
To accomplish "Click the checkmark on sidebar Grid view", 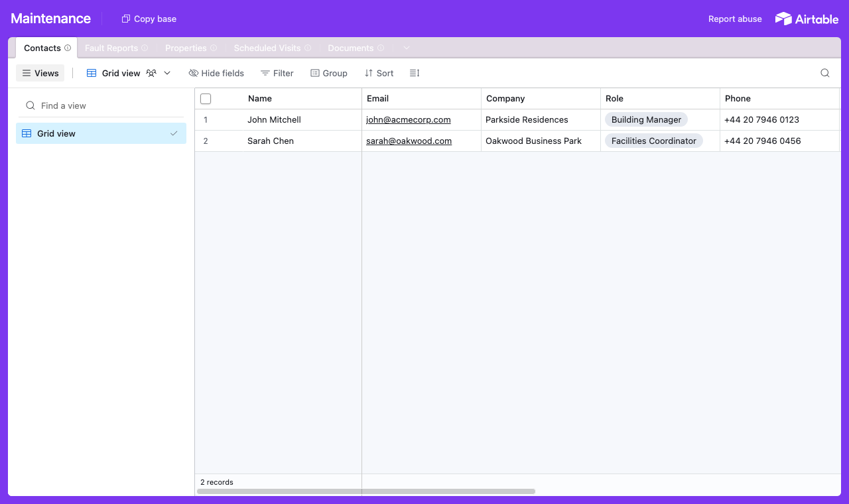I will click(174, 133).
